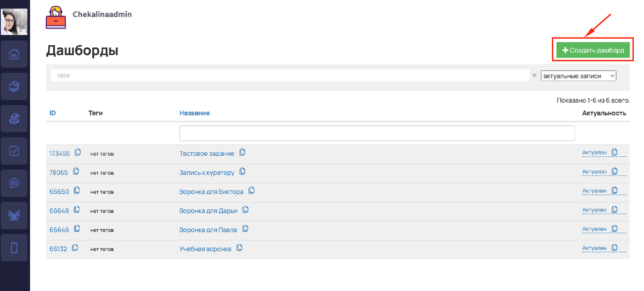Open dashboard ID 66650 link
644x291 pixels.
click(59, 192)
